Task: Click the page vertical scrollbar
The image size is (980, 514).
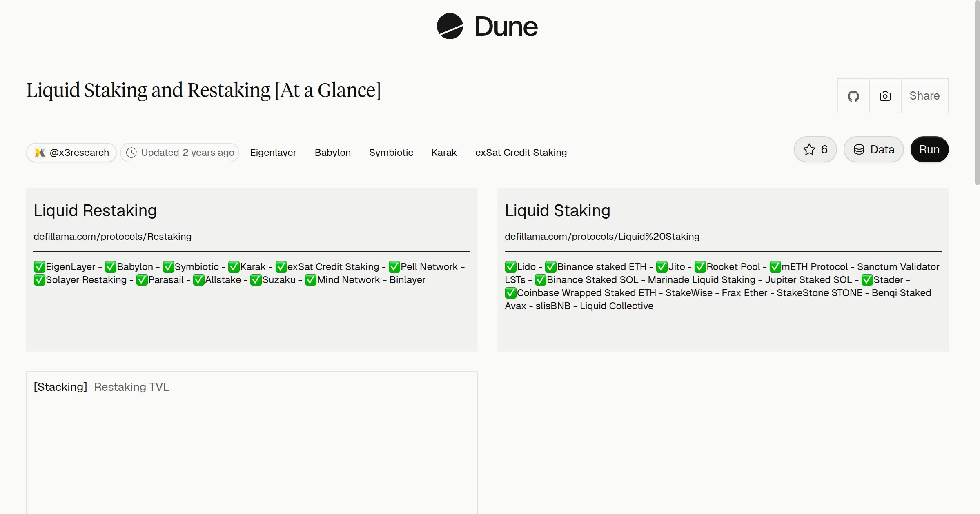Action: click(x=977, y=93)
